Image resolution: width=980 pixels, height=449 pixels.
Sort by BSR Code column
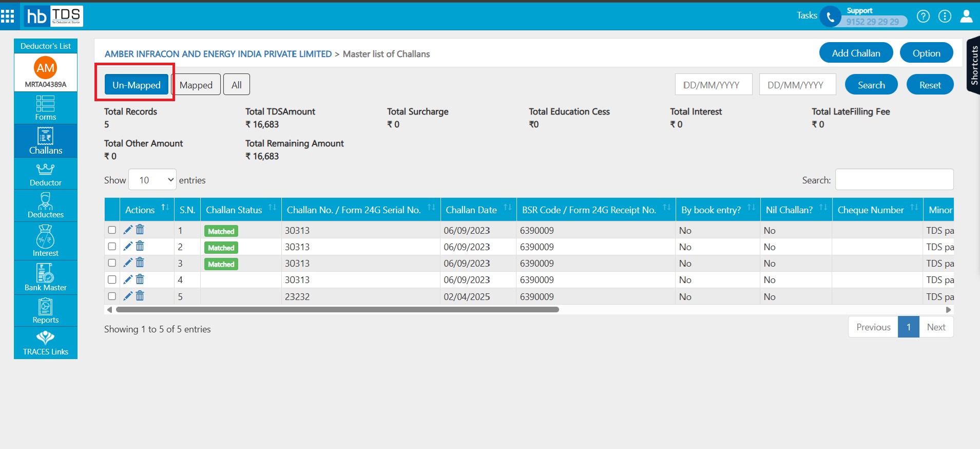pyautogui.click(x=596, y=210)
